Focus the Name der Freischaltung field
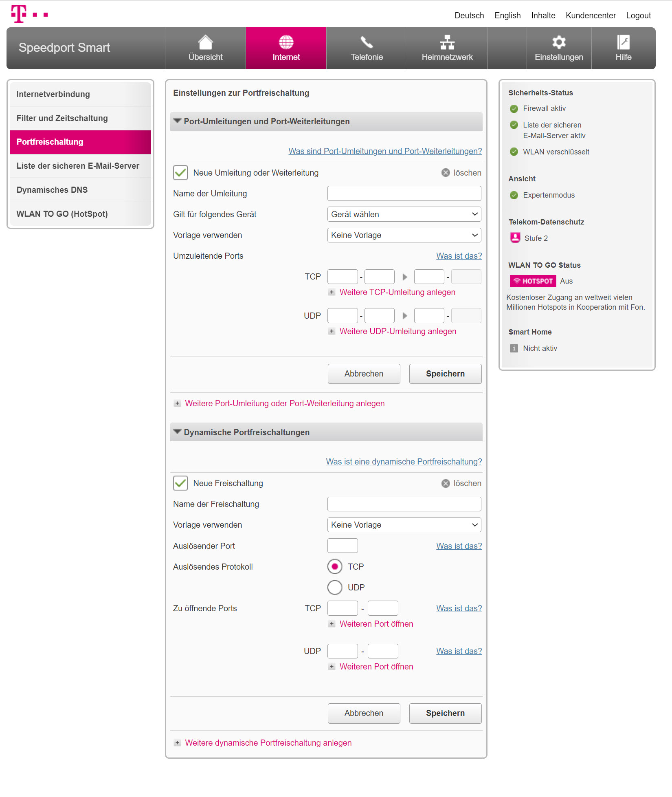The width and height of the screenshot is (672, 797). (404, 504)
